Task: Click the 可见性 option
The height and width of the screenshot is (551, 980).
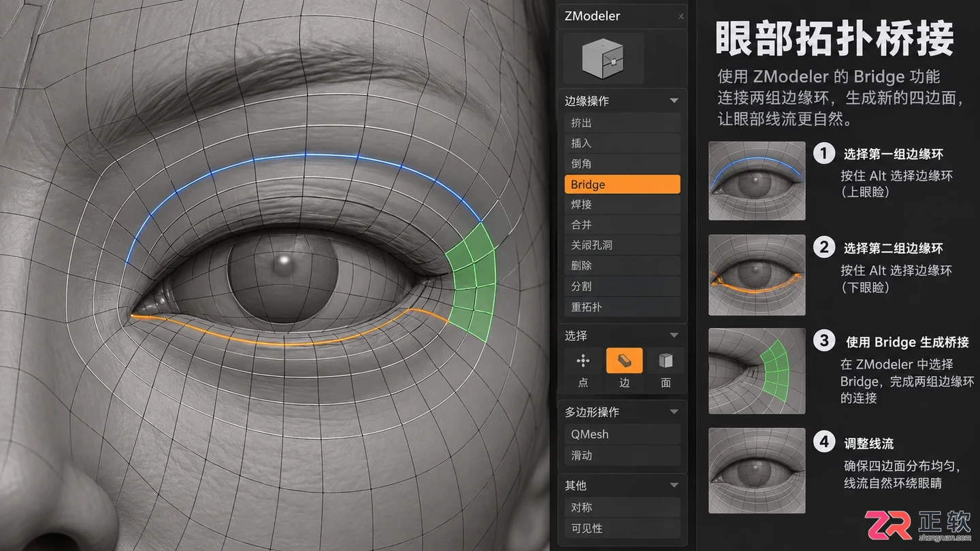Action: point(622,529)
